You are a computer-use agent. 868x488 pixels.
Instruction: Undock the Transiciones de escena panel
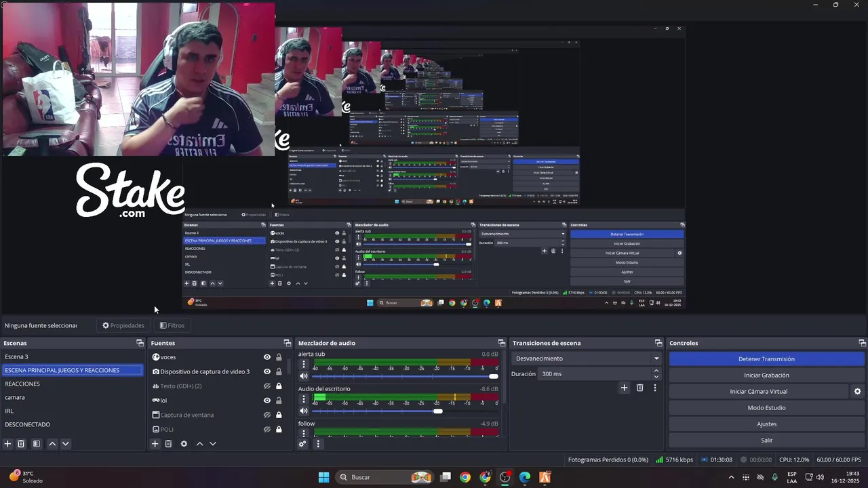pyautogui.click(x=658, y=343)
